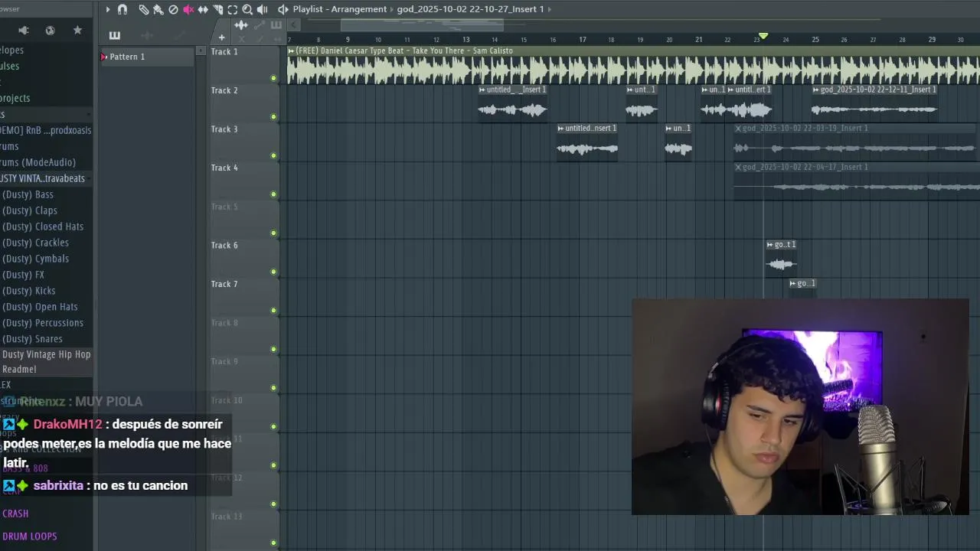Open the DRUM LOOPS folder

[30, 536]
